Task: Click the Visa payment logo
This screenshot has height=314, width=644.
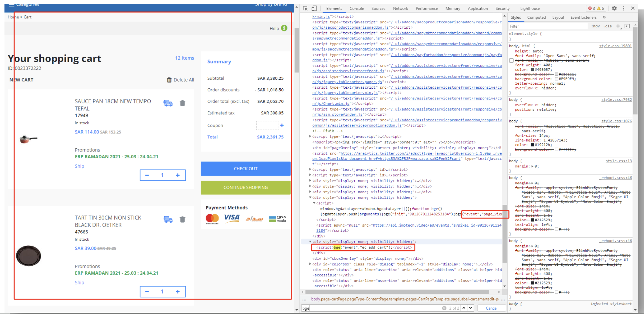Action: pyautogui.click(x=232, y=218)
